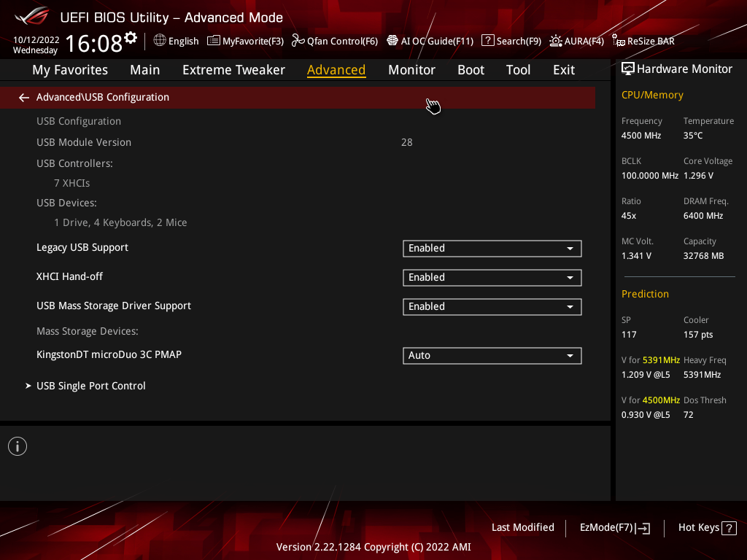
Task: Click the Last Modified button
Action: [522, 528]
